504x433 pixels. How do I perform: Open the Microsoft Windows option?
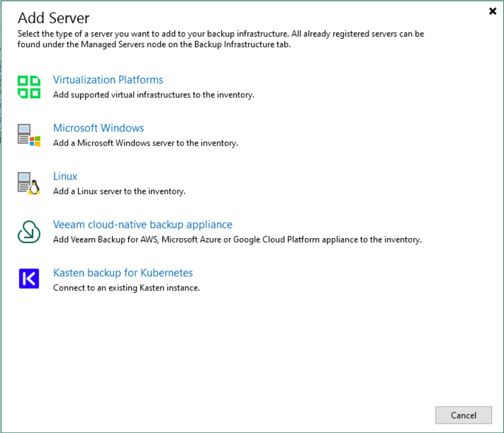[x=98, y=128]
